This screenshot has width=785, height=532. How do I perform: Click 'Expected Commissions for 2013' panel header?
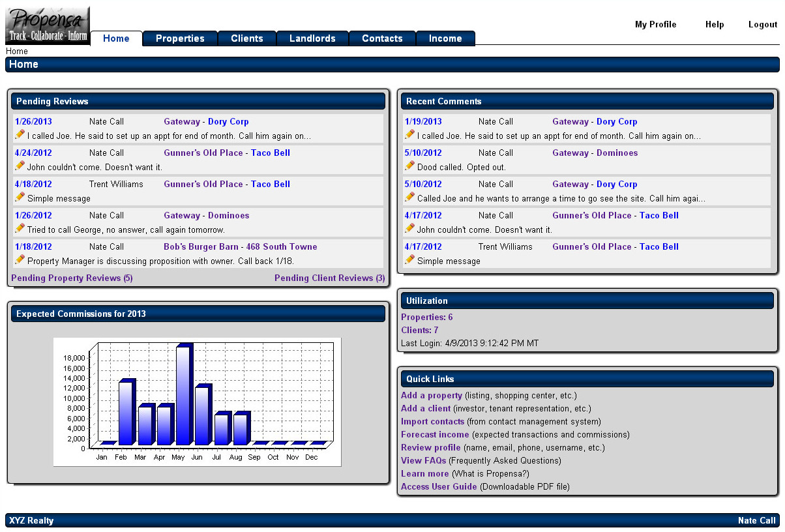click(x=198, y=314)
